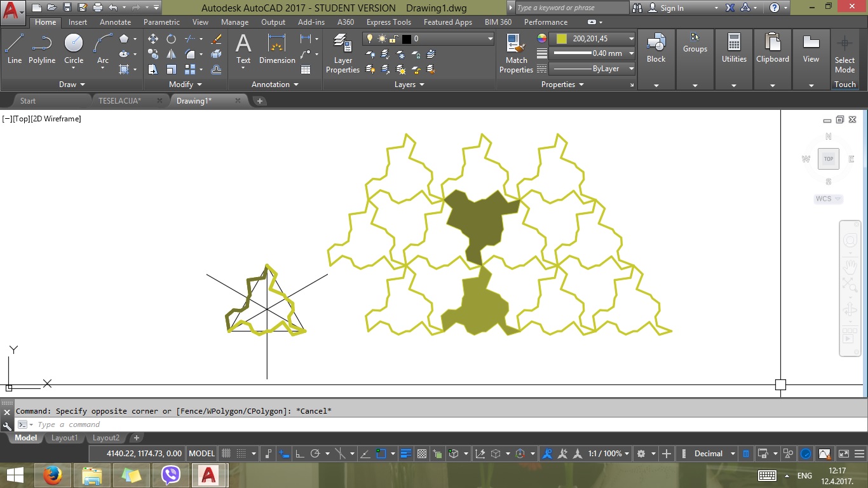Switch to the Layout1 tab
868x488 pixels.
tap(64, 438)
